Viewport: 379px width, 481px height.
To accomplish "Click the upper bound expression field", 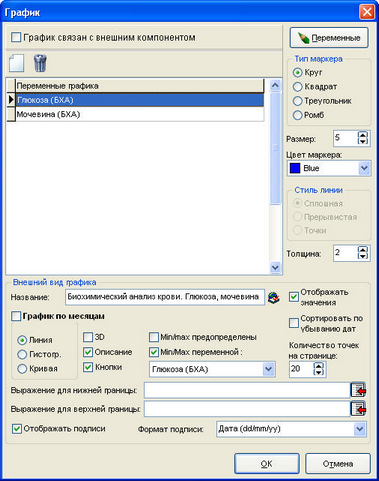I will [x=247, y=409].
